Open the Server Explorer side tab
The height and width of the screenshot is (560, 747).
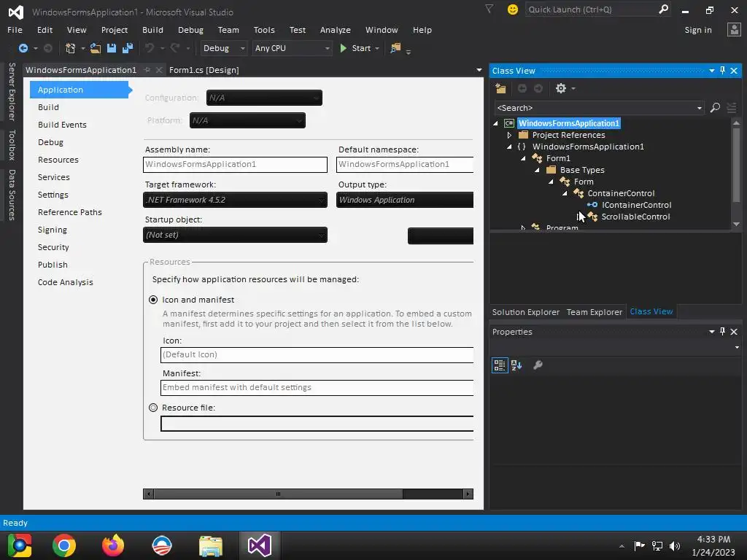(12, 91)
